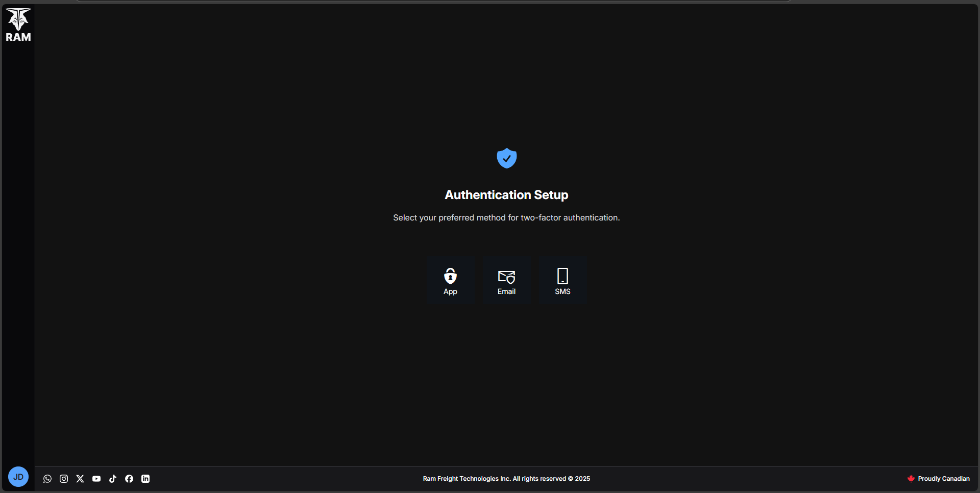Open the YouTube channel
Screen dimensions: 980x493
(96, 479)
